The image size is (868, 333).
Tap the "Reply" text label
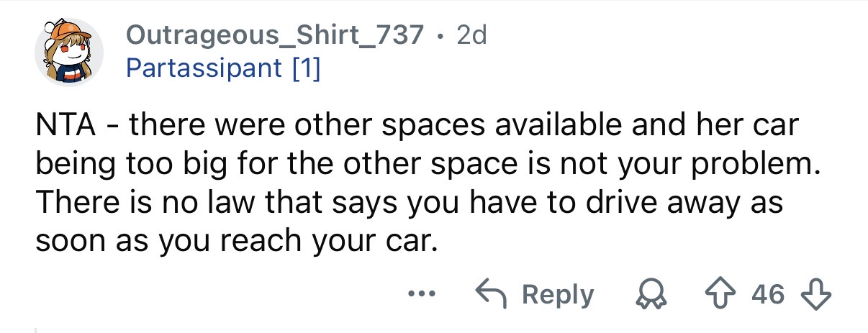click(558, 295)
